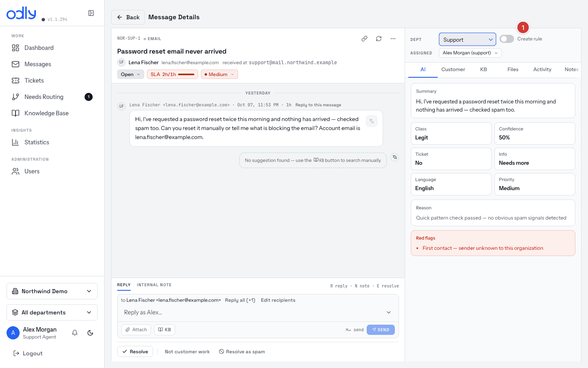588x368 pixels.
Task: Collapse the sidebar panel icon
Action: tap(91, 13)
